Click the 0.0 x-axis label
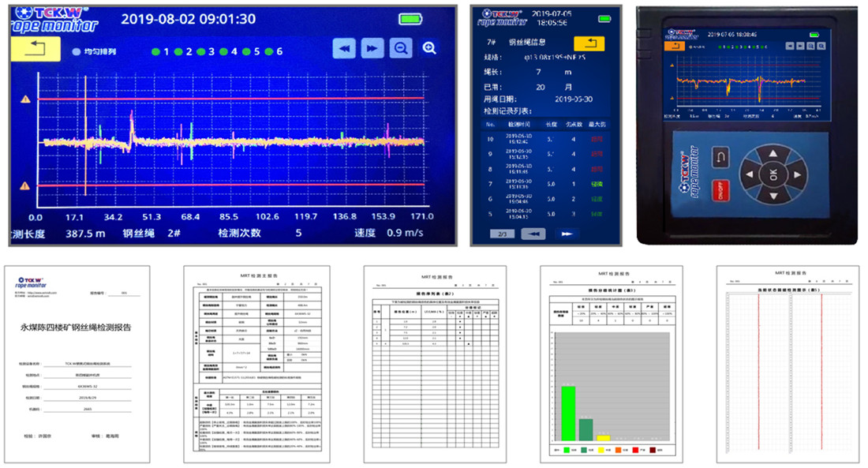The width and height of the screenshot is (868, 468). [36, 218]
